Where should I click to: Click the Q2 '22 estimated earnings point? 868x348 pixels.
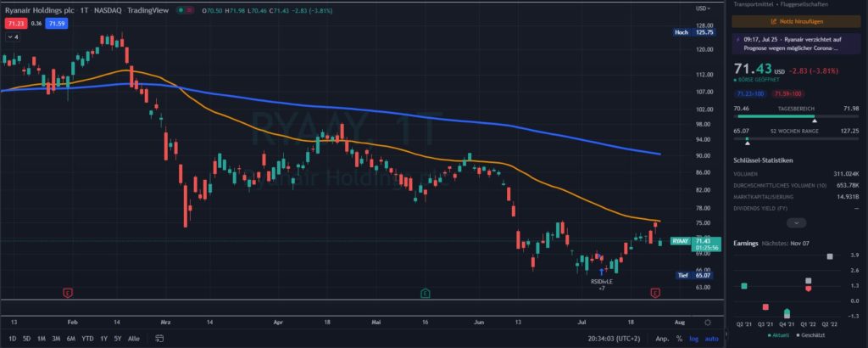point(829,256)
